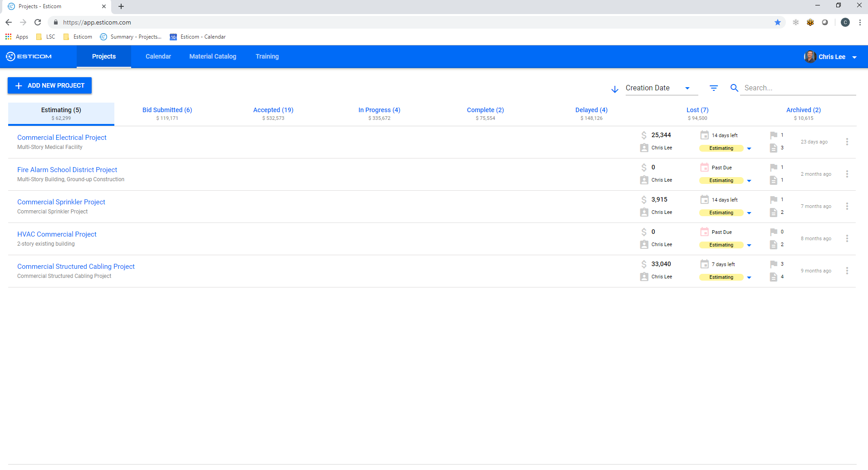868x470 pixels.
Task: Expand status dropdown for Commercial Structured Cabling Project
Action: (749, 277)
